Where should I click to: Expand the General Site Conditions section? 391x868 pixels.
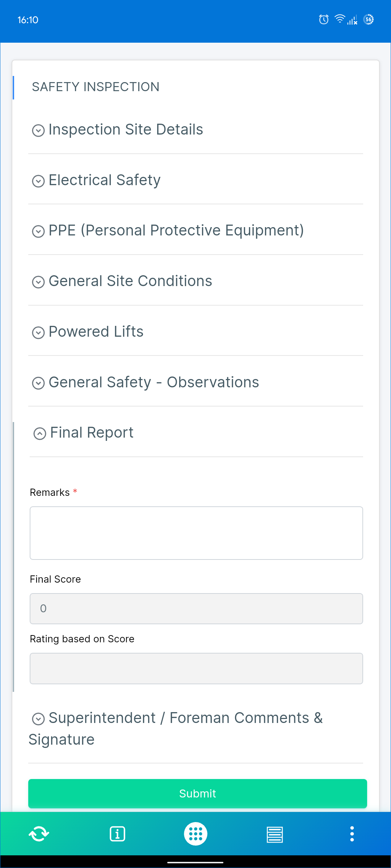pos(130,281)
